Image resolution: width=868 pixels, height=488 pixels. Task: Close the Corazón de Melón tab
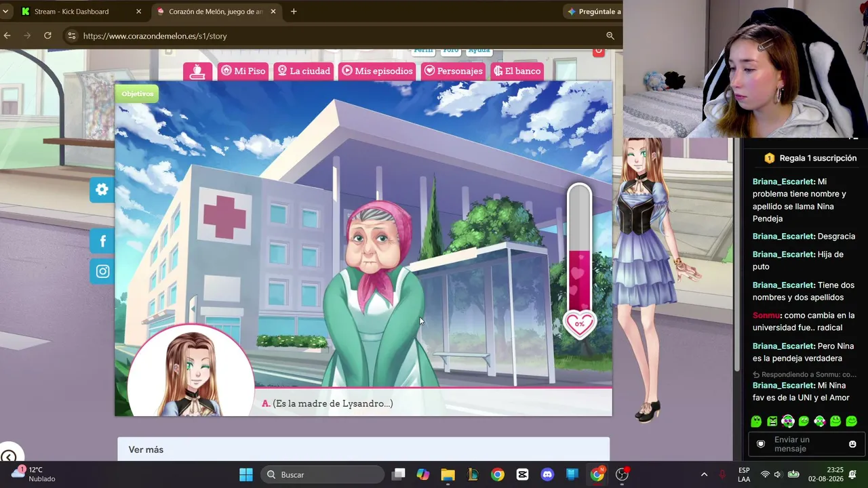[x=273, y=12]
